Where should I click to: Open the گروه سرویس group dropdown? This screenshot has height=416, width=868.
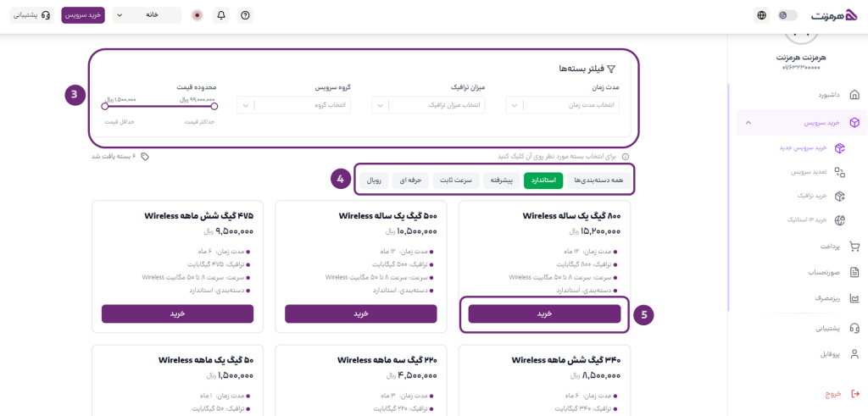click(293, 105)
